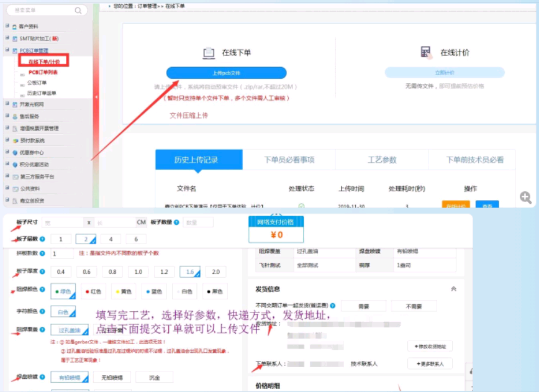Click the calculator icon beside 在线计价

pos(426,52)
